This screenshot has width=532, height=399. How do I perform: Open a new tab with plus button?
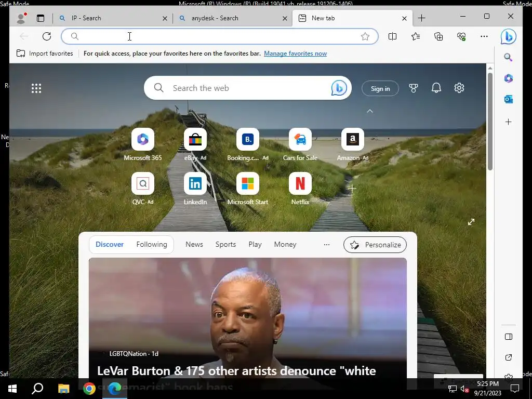[421, 18]
